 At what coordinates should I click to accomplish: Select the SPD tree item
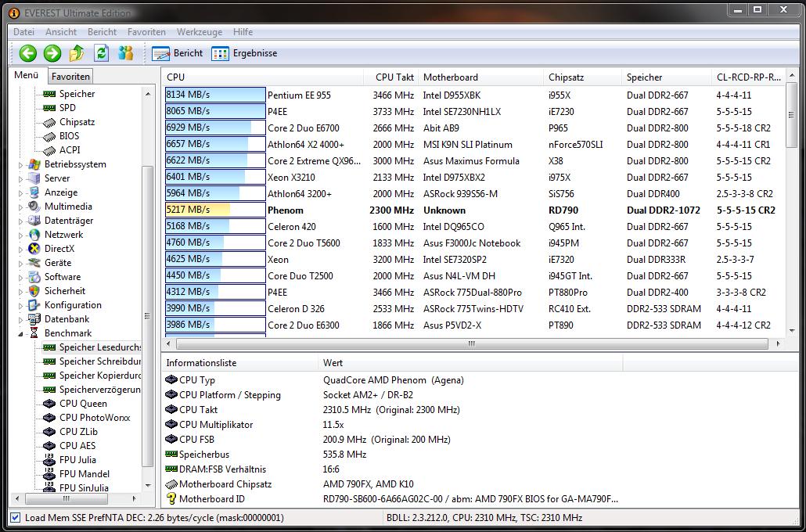(67, 107)
